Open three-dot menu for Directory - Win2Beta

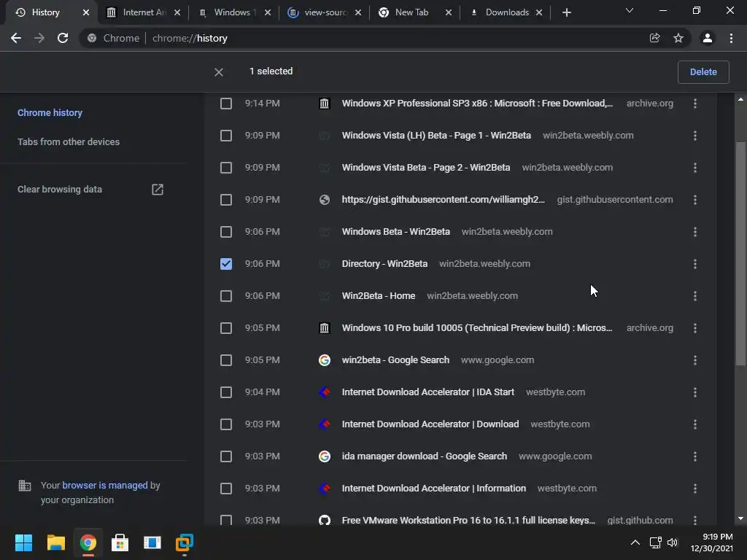click(695, 264)
